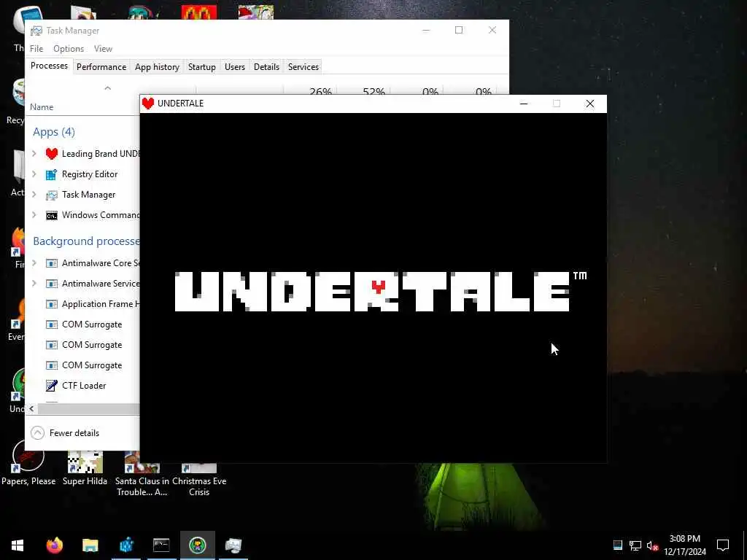Click the taskbar clock showing 3:08 PM
The height and width of the screenshot is (560, 747).
click(x=684, y=545)
